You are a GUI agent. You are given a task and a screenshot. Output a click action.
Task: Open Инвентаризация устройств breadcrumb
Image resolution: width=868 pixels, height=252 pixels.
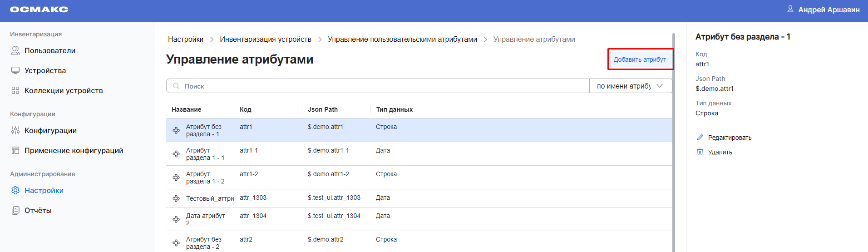266,40
